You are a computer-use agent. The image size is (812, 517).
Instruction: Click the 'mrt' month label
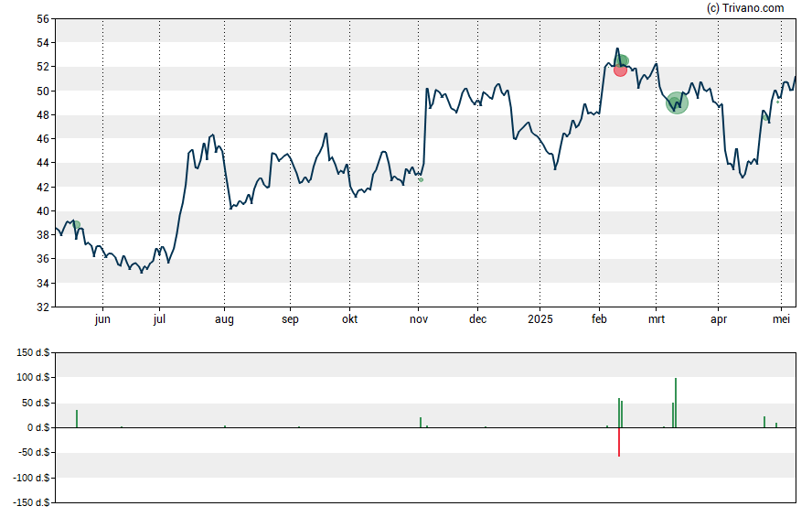pyautogui.click(x=657, y=319)
